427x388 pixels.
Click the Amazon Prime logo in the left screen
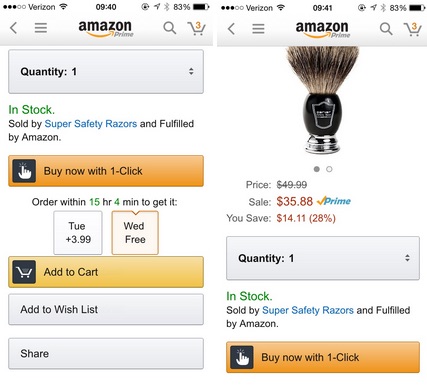pos(106,28)
